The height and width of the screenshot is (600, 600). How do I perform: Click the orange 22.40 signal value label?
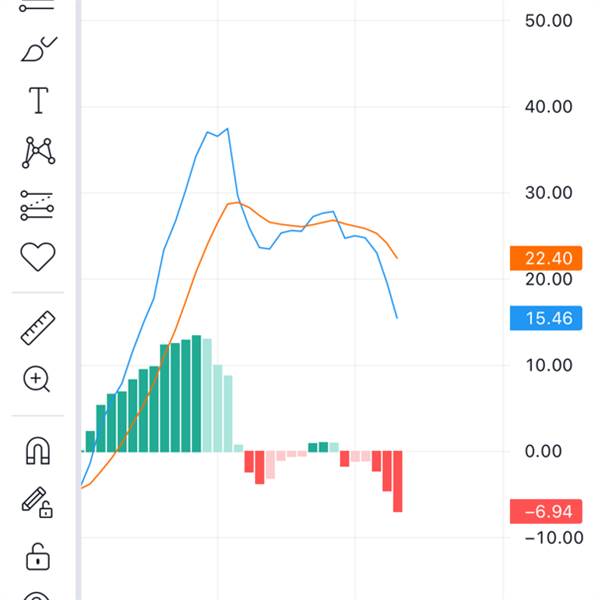click(546, 258)
